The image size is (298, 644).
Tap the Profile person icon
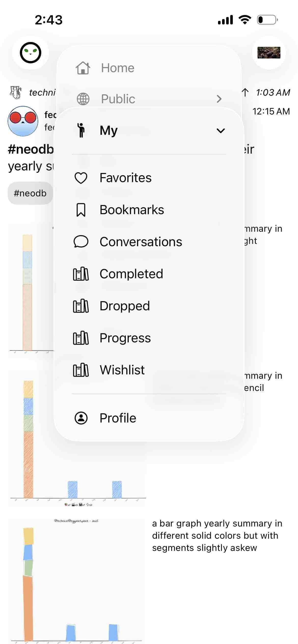point(81,418)
